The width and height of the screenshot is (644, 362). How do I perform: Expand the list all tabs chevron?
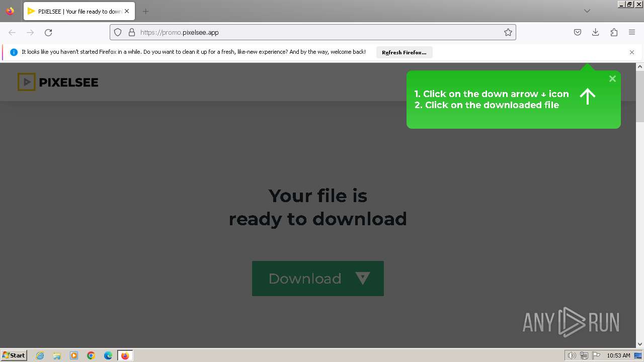[x=587, y=11]
